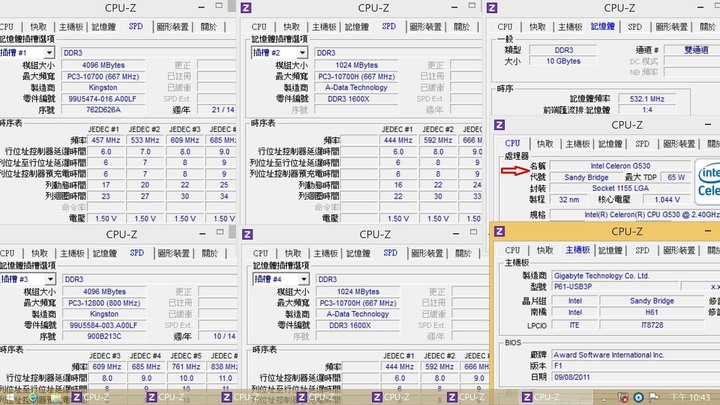The height and width of the screenshot is (405, 720).
Task: Select 記憶體 tab in slot #3 window
Action: point(105,253)
